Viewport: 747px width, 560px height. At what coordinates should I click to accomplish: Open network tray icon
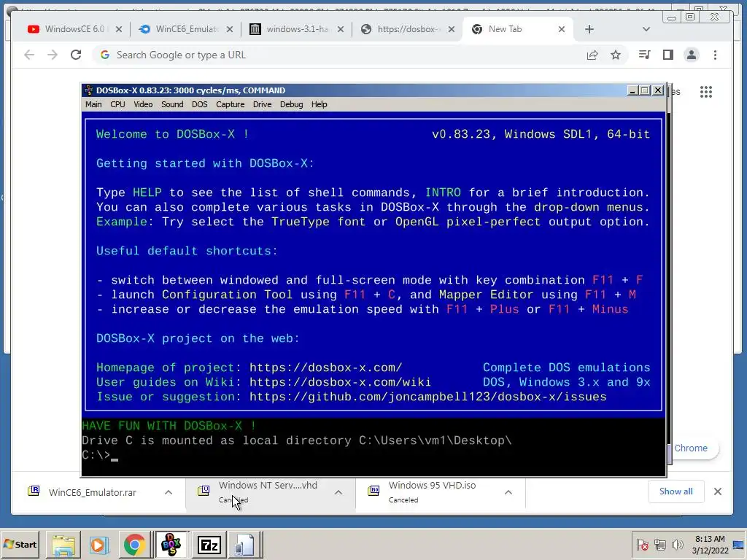(x=659, y=545)
